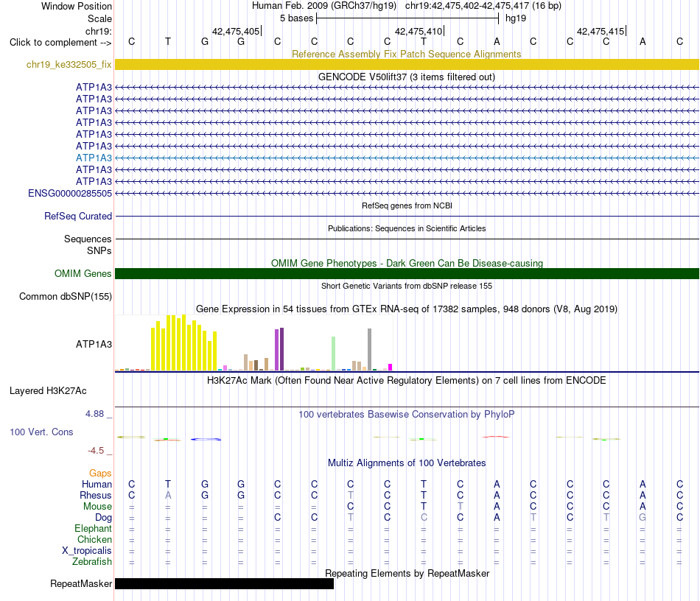This screenshot has height=601, width=700.
Task: Open 'Short Genetic Variants from dbSNP release 155' title
Action: click(407, 286)
